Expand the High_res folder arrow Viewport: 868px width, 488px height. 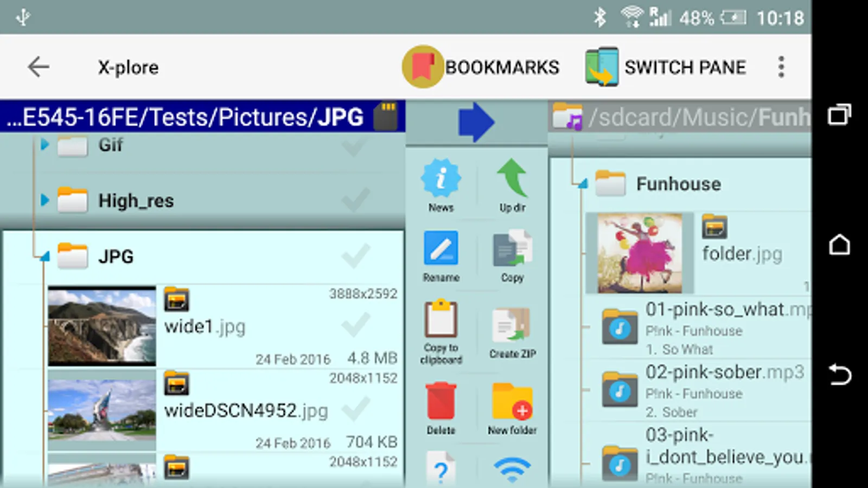(x=45, y=200)
